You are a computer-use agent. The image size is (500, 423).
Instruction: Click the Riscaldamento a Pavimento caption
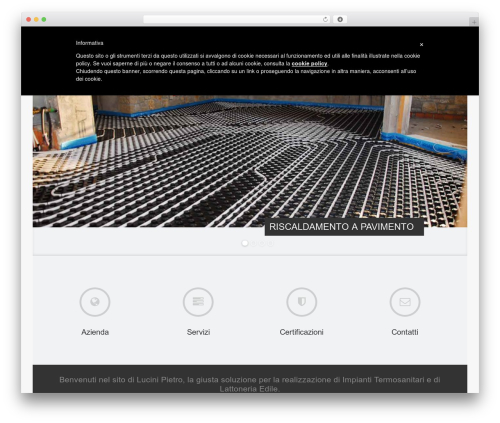click(x=344, y=227)
